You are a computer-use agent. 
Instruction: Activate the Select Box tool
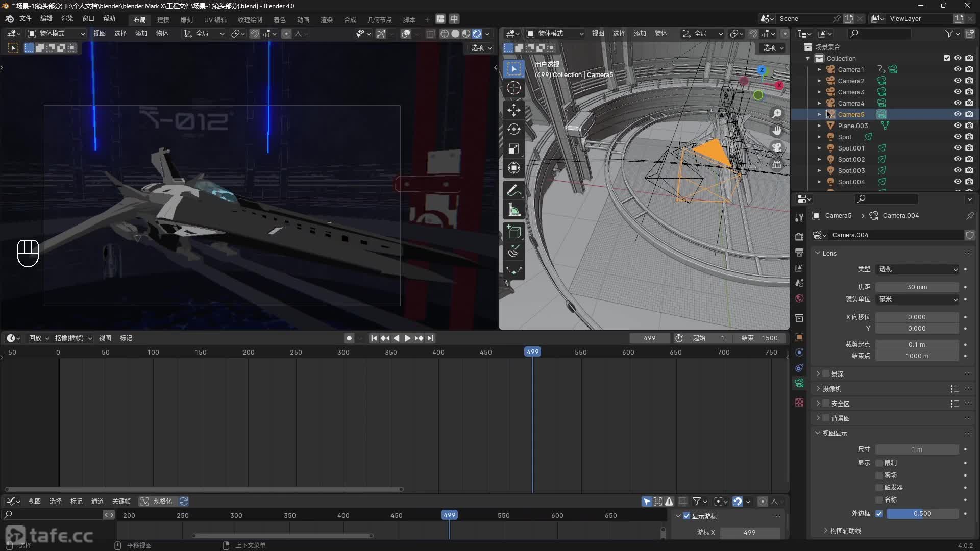[514, 68]
